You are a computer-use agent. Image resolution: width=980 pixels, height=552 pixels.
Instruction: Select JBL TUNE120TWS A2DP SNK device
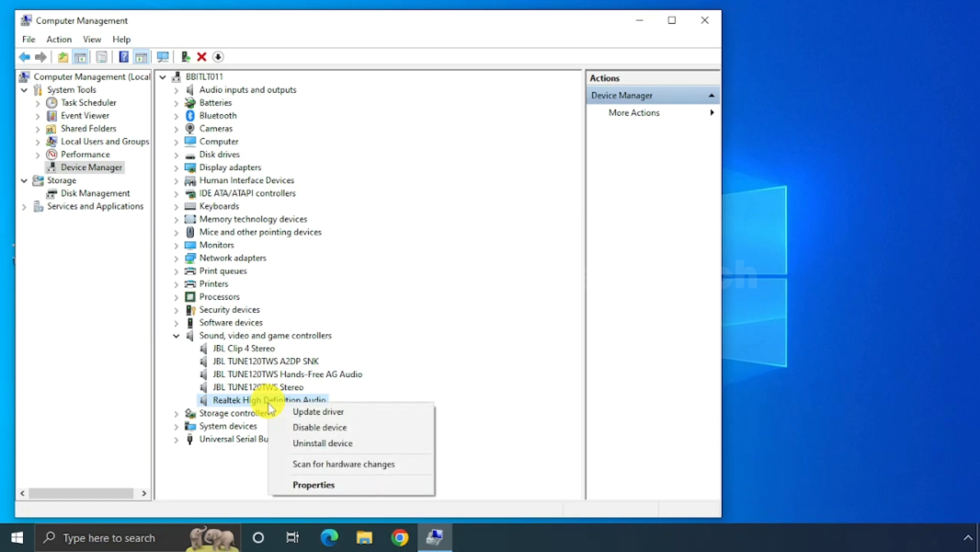(266, 362)
